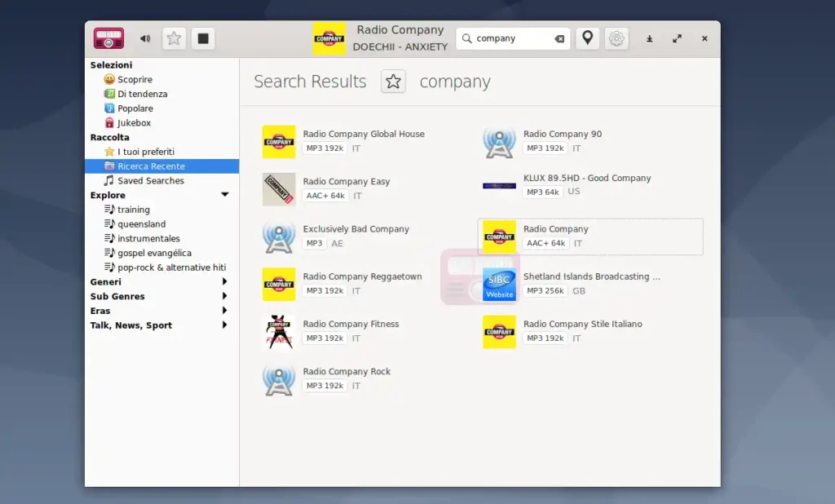Screen dimensions: 835x504
Task: Click the red radio app logo icon
Action: coord(108,38)
